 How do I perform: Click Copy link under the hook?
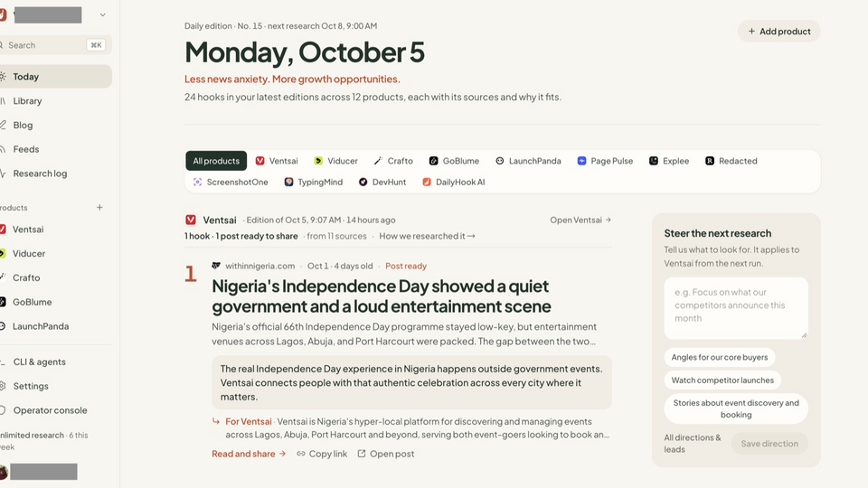coord(322,454)
